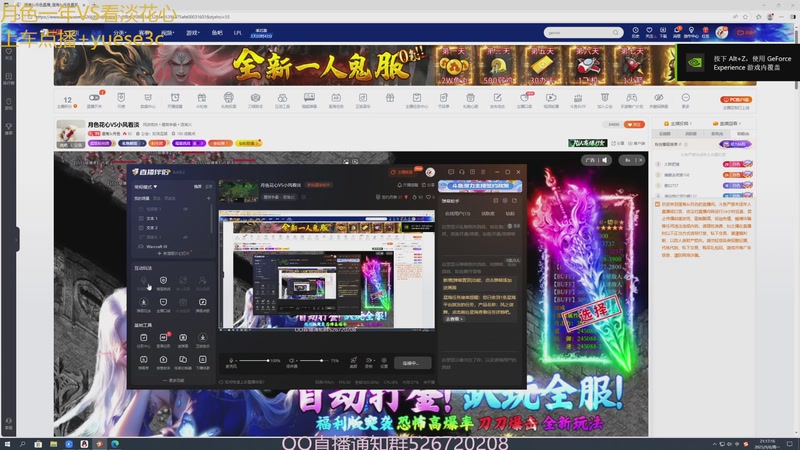Toggle checkbox in companion status bar tip
Screen dimensions: 800x450
point(220,382)
